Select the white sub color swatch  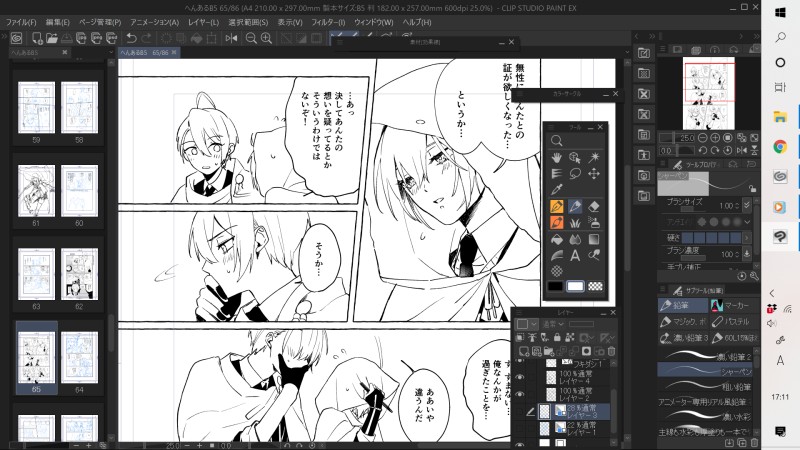click(x=575, y=286)
